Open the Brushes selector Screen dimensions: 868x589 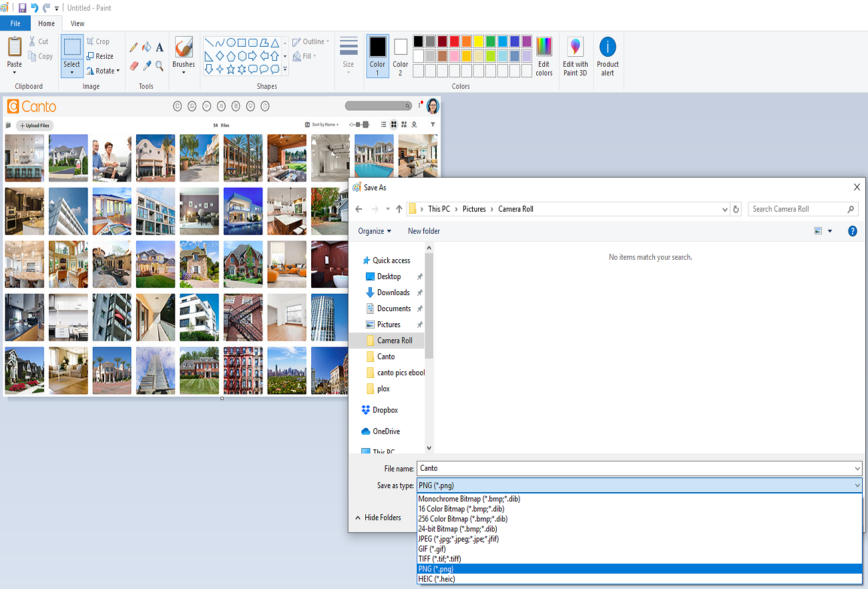pos(184,56)
